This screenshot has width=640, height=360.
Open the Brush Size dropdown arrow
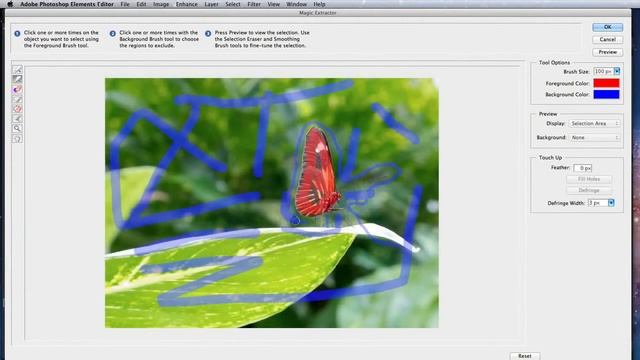click(617, 71)
